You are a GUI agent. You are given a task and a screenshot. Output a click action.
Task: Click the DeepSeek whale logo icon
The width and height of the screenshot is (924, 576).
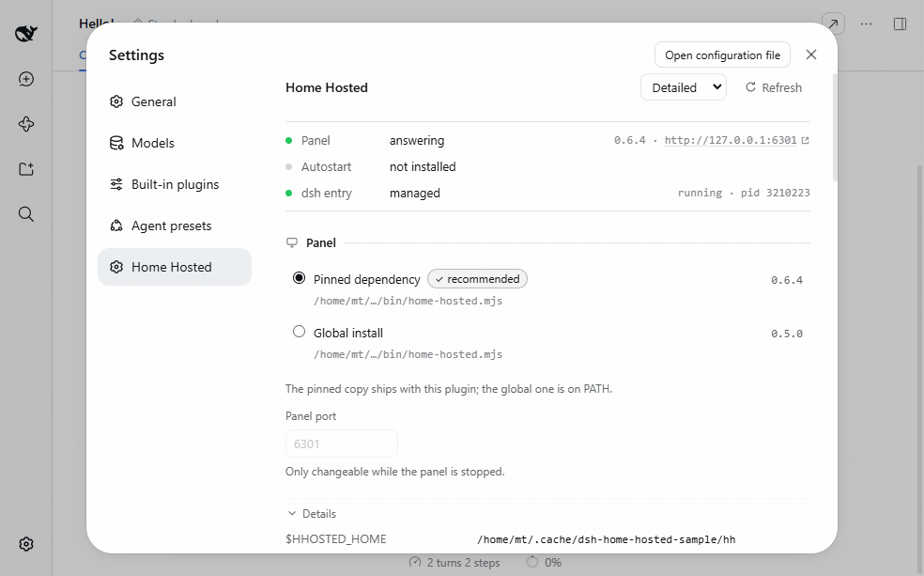26,34
